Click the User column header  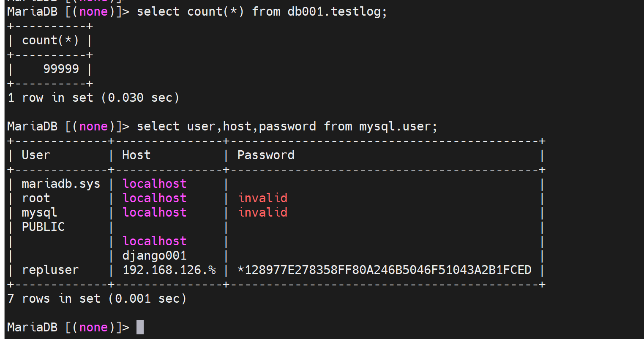pyautogui.click(x=35, y=155)
